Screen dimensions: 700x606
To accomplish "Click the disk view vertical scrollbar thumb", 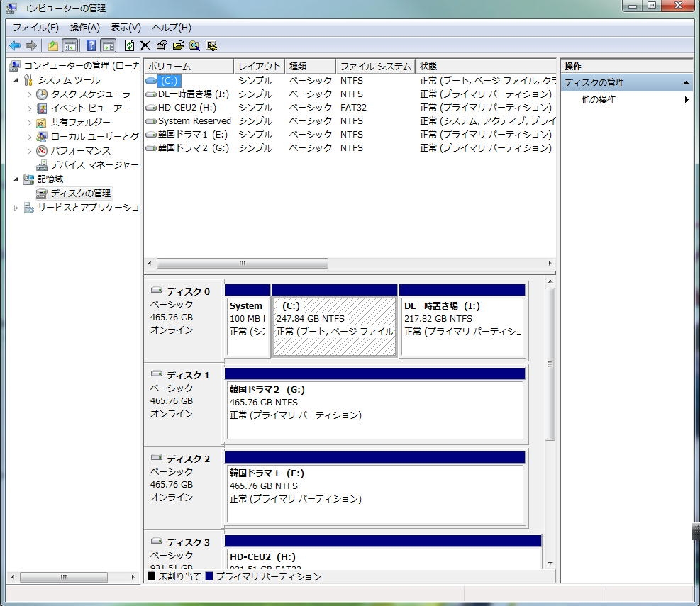I will coord(550,364).
